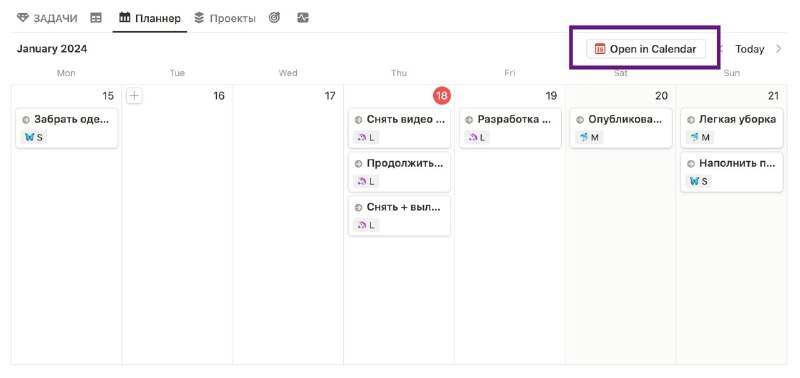The width and height of the screenshot is (800, 378).
Task: Click the M tag on Легкая уборка card
Action: point(700,137)
